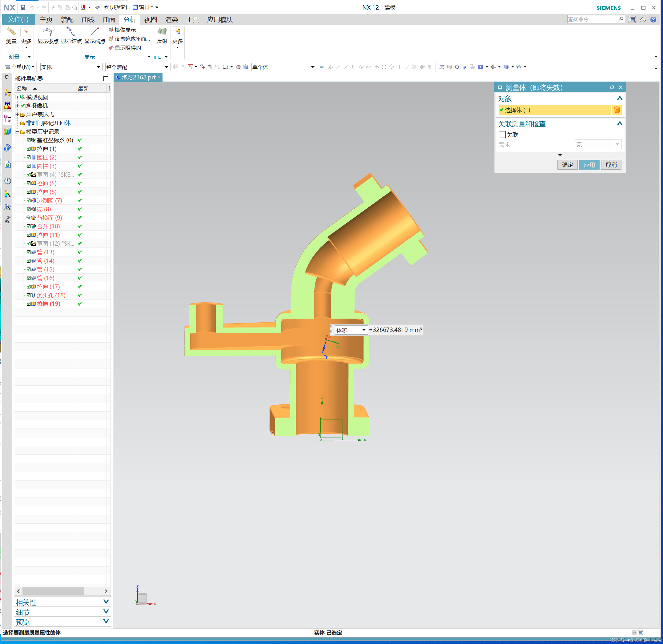Click the Save icon in title bar
Screen dimensions: 663x644
pyautogui.click(x=23, y=7)
